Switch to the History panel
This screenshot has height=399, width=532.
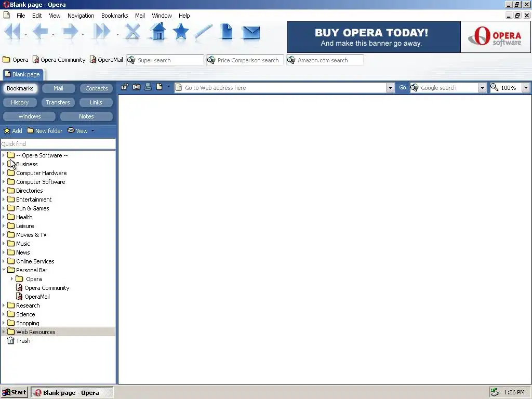click(x=20, y=102)
